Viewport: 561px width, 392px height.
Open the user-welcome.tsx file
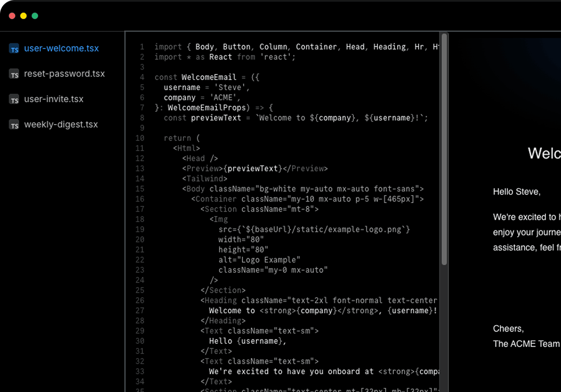pos(61,48)
